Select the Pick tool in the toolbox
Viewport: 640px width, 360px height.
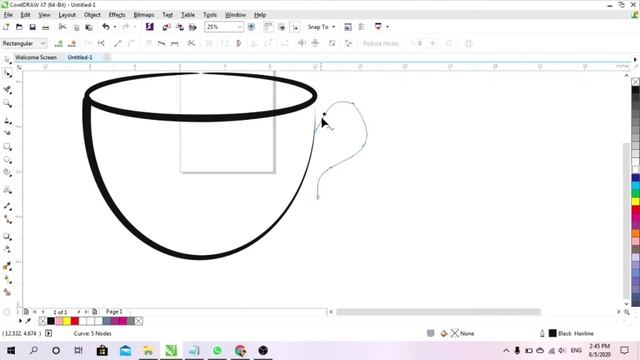[x=7, y=60]
